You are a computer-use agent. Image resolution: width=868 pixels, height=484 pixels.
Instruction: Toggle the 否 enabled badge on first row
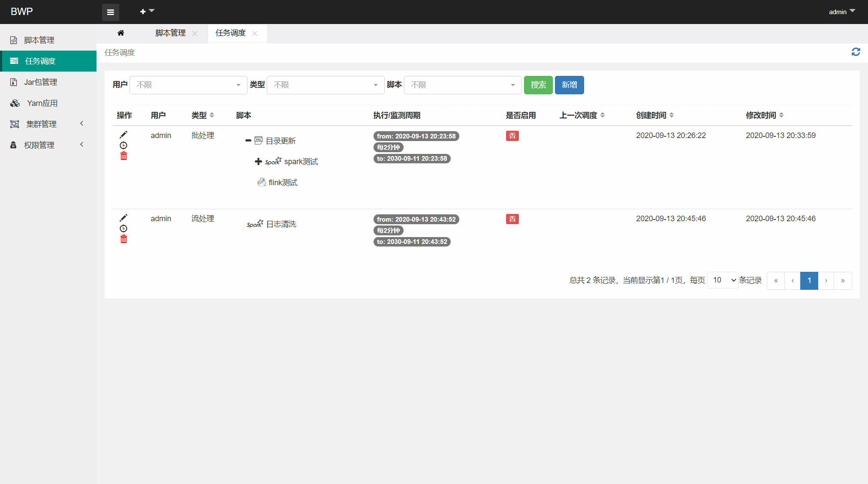click(x=512, y=136)
